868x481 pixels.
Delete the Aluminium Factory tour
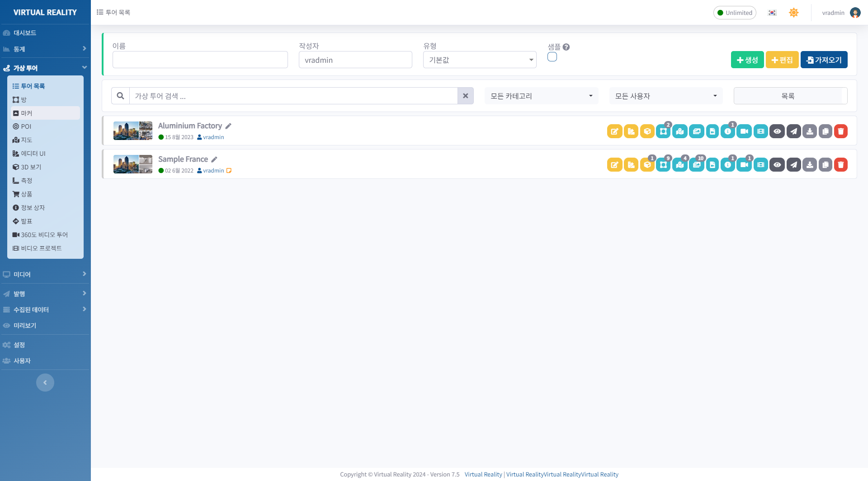(x=840, y=131)
